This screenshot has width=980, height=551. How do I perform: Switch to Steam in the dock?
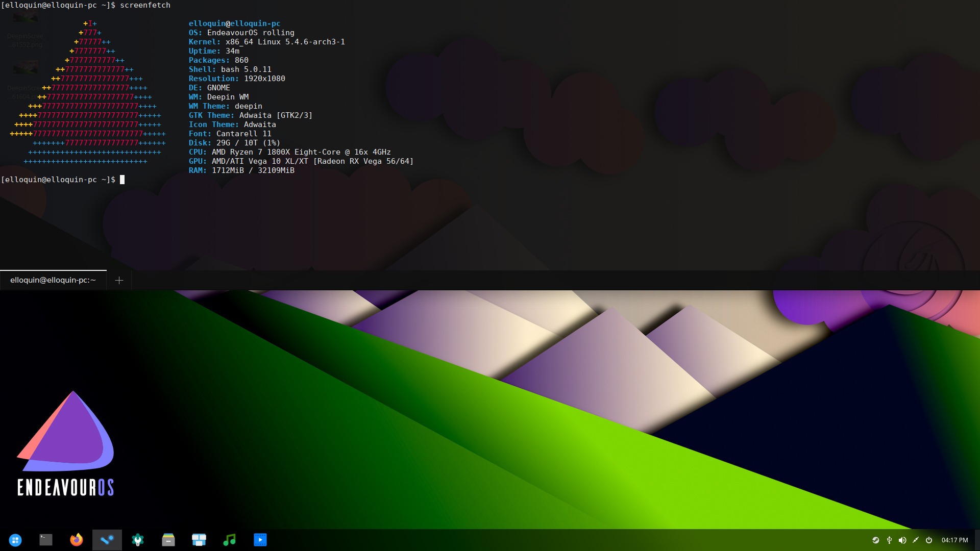point(107,540)
